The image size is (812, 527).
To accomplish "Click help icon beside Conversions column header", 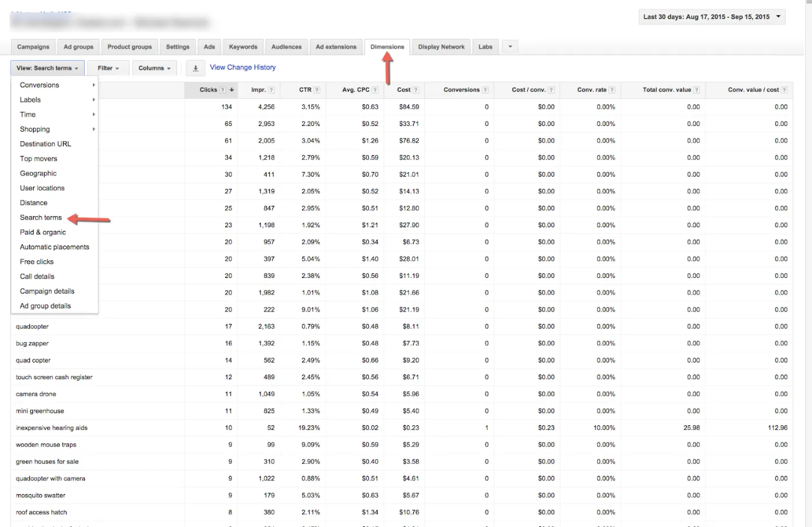I will [485, 90].
